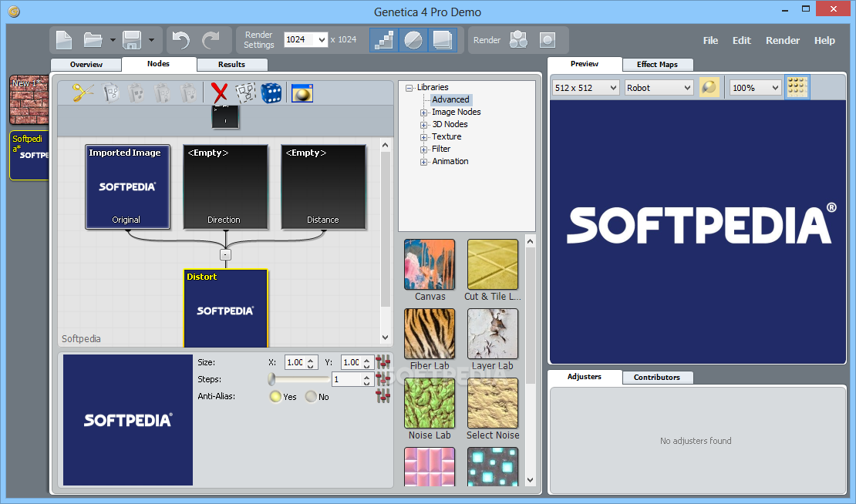Open the folder icon dropdown arrow
This screenshot has width=856, height=504.
[113, 40]
